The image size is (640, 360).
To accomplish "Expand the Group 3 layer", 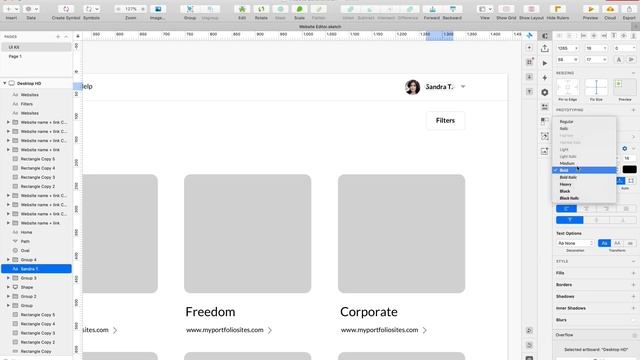I will (8, 278).
